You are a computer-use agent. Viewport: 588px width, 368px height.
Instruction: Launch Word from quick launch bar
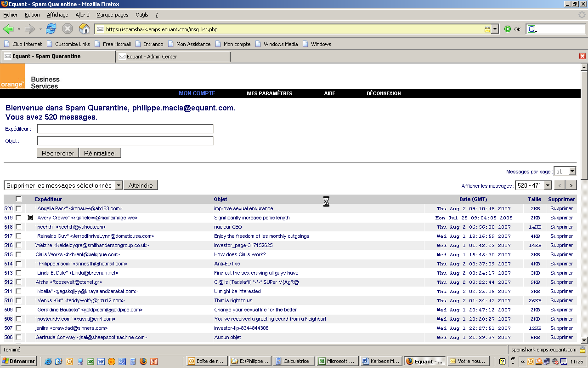click(x=101, y=361)
